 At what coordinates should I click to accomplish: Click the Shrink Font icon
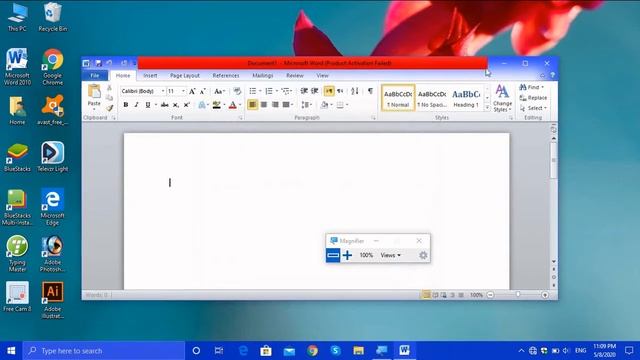pos(202,91)
